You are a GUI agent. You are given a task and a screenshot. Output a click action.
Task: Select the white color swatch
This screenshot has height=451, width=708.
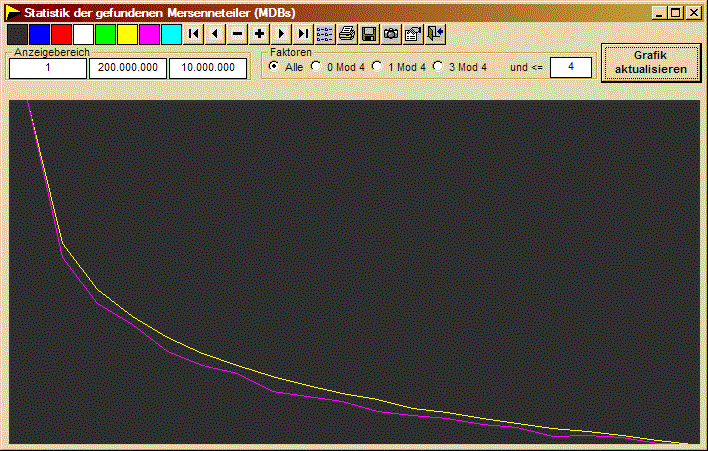[x=84, y=34]
